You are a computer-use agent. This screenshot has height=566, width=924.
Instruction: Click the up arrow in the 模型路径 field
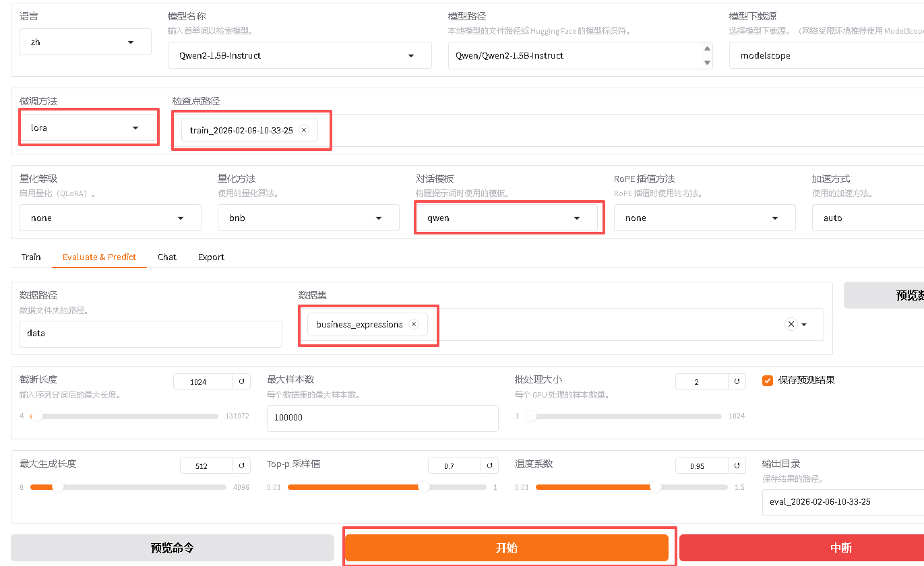[x=707, y=49]
